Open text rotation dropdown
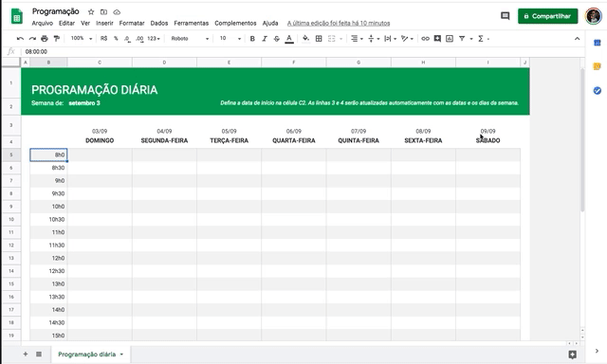Image resolution: width=607 pixels, height=364 pixels. [407, 38]
